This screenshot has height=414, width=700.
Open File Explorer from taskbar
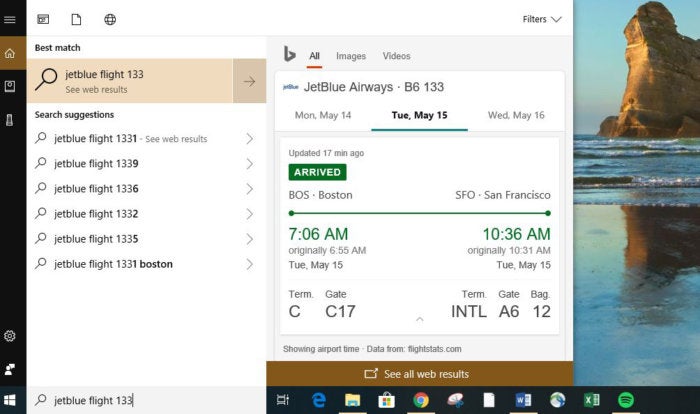click(x=352, y=400)
